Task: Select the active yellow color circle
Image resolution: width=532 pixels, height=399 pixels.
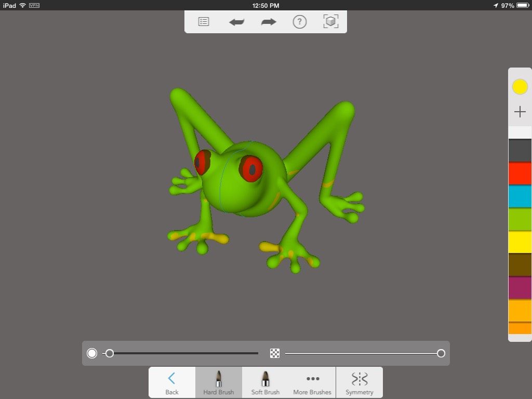Action: coord(520,87)
